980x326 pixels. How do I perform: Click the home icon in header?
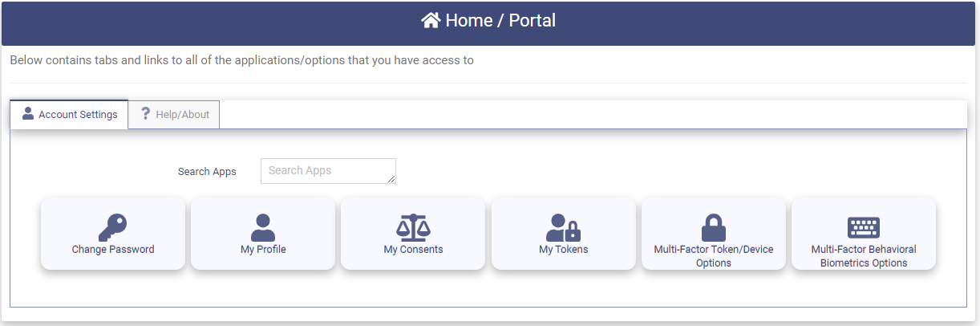431,21
